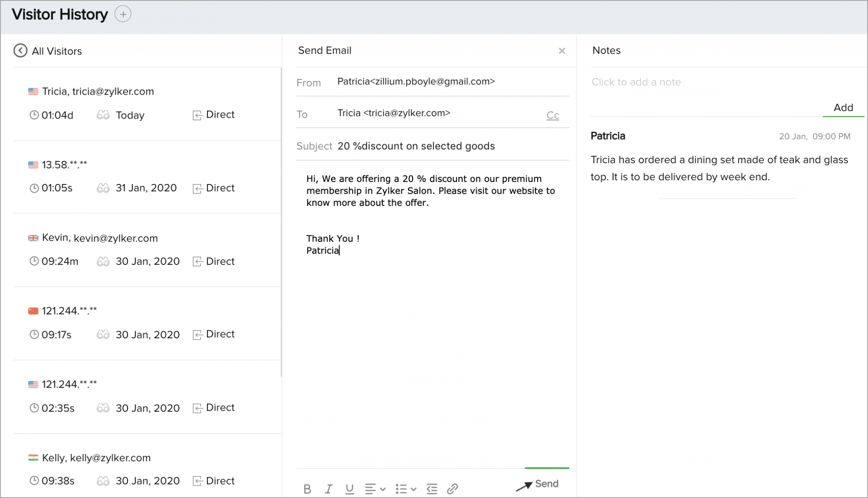The height and width of the screenshot is (498, 868).
Task: Toggle underline text formatting
Action: pos(349,489)
